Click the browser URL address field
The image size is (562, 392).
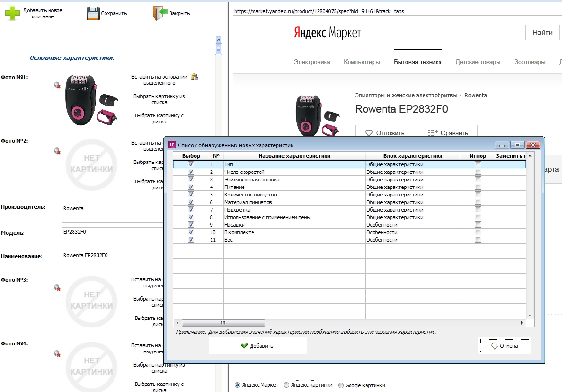click(x=397, y=11)
